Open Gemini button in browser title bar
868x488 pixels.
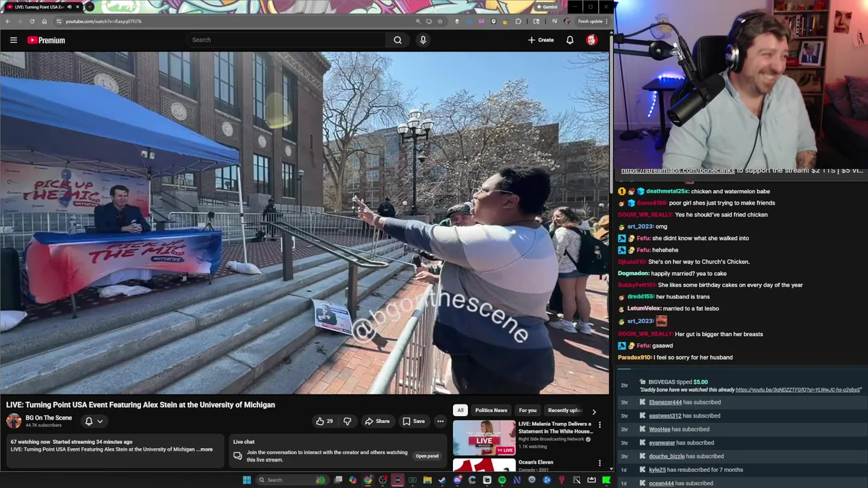(547, 7)
